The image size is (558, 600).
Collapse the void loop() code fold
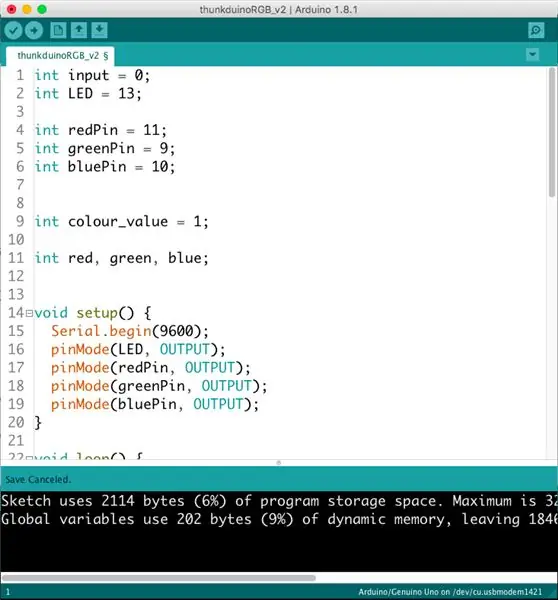point(29,457)
